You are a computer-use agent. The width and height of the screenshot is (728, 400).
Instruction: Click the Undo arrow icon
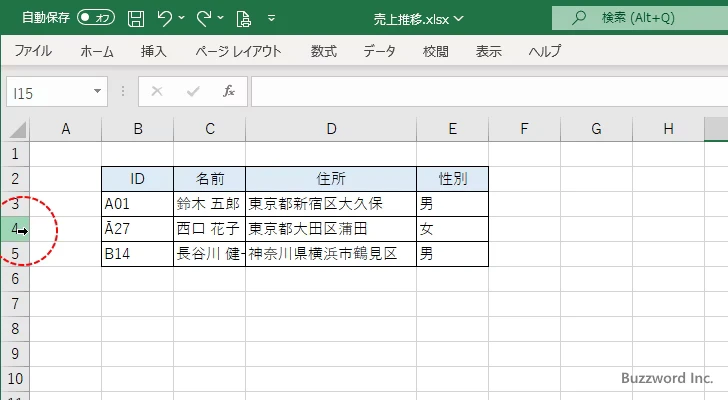point(164,18)
